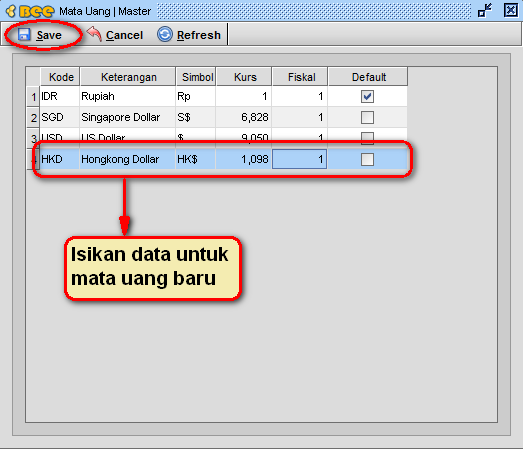
Task: Click the Bee logo in title bar
Action: [30, 11]
